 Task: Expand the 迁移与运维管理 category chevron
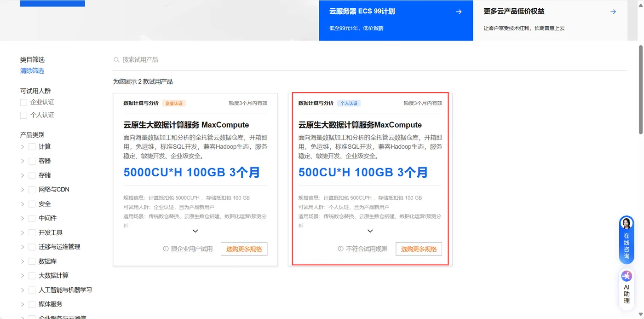pos(23,247)
